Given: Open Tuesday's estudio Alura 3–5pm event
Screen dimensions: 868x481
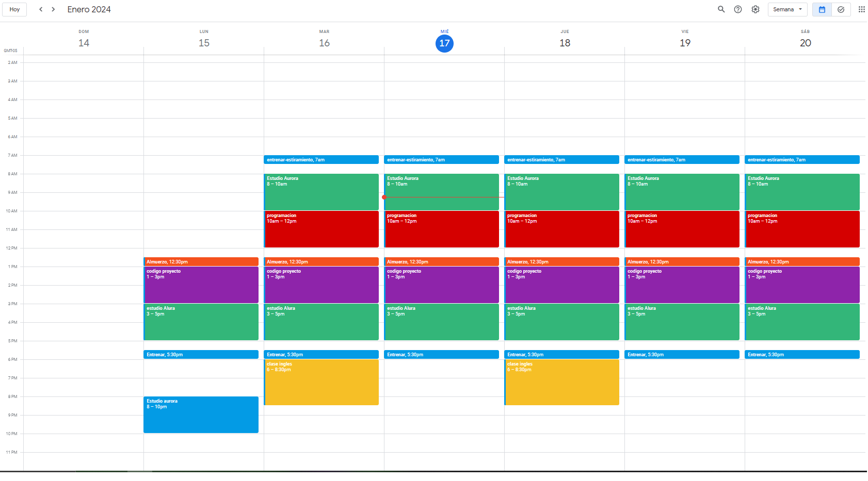Looking at the screenshot, I should click(321, 322).
